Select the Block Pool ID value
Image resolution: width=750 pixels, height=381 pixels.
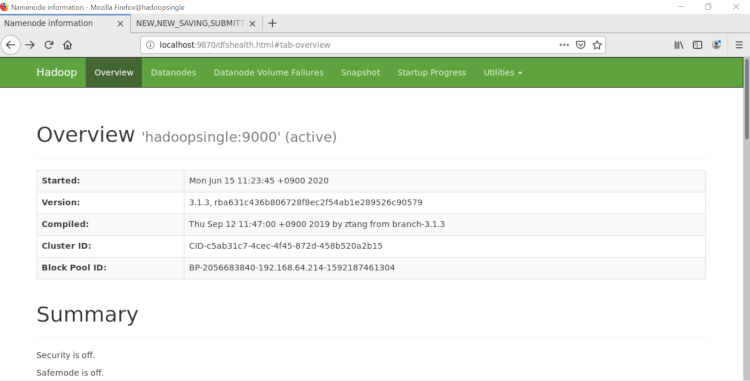292,268
